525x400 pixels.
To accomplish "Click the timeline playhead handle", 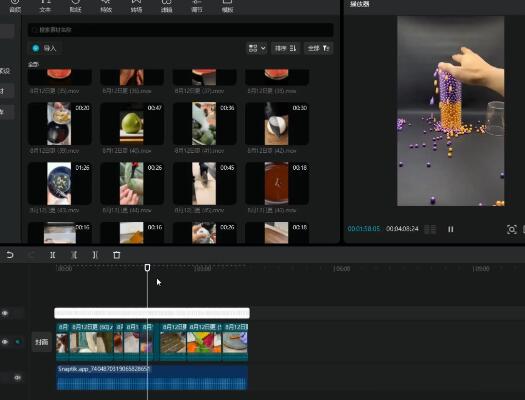I will (147, 267).
